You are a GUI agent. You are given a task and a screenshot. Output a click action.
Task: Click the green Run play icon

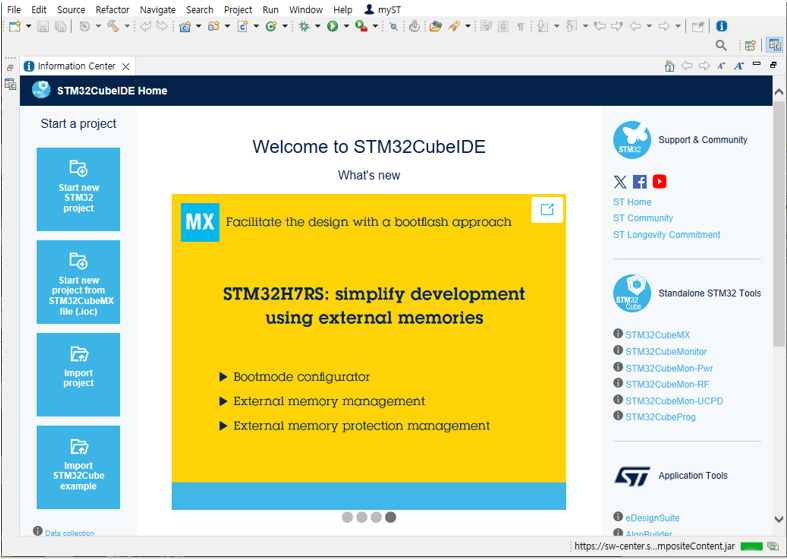332,26
